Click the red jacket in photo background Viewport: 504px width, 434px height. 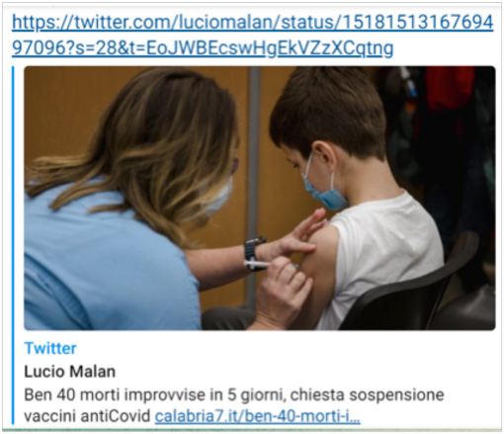[450, 89]
